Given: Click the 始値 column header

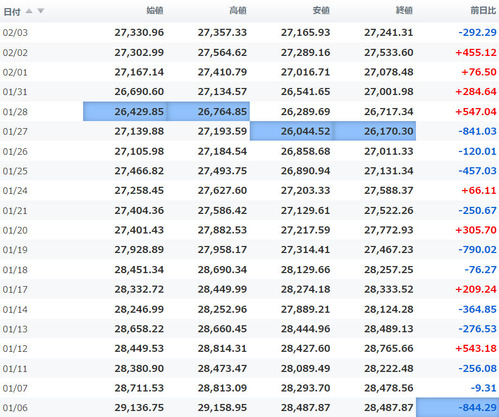Looking at the screenshot, I should pos(155,11).
